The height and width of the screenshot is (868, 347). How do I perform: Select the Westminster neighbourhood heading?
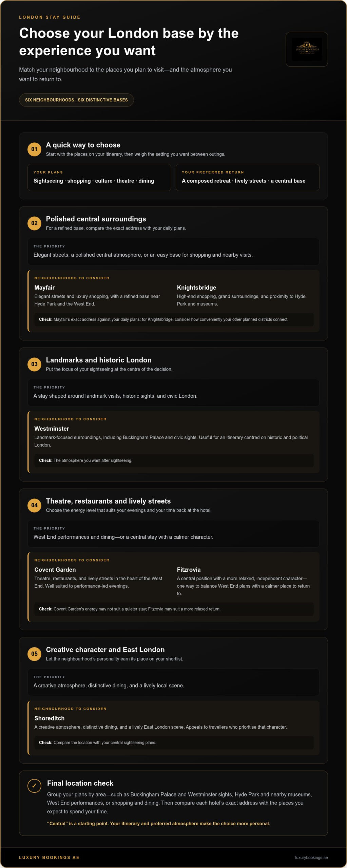click(x=52, y=429)
